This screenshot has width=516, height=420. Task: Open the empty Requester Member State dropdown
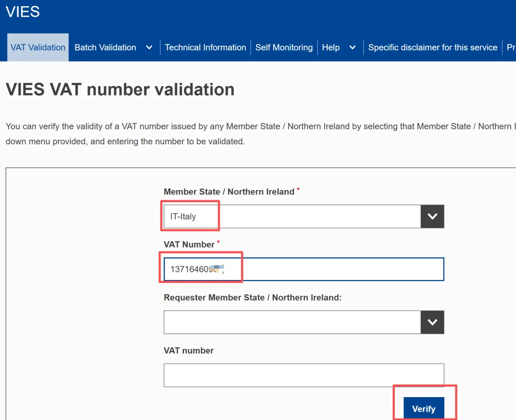pyautogui.click(x=291, y=322)
